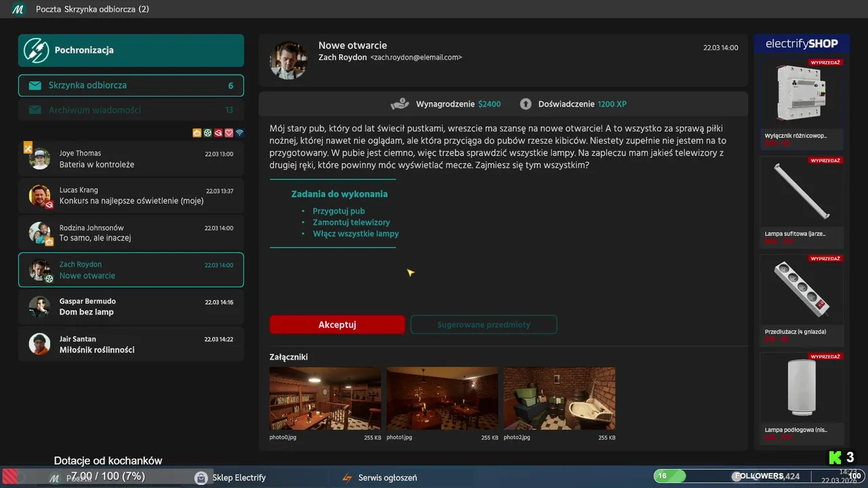Click the Wynagrodzenie reward hand icon
This screenshot has height=488, width=868.
pos(399,104)
